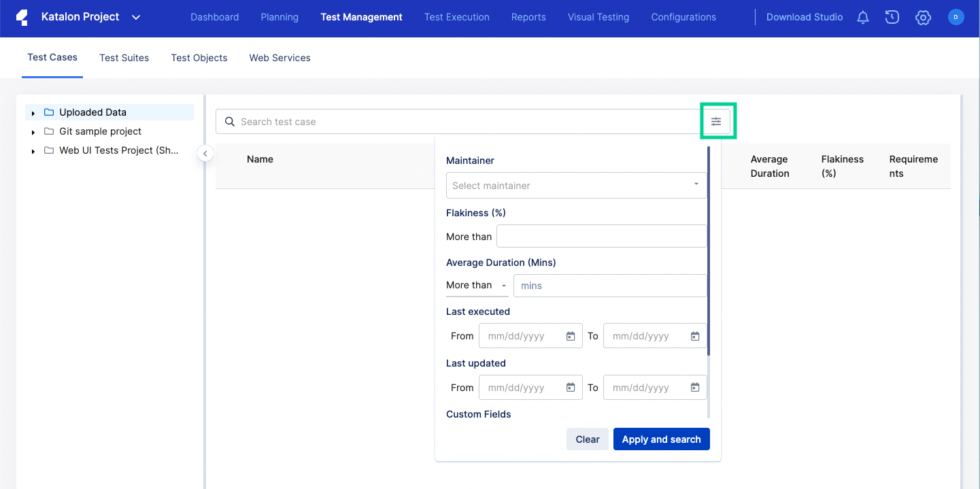Switch to the Test Suites tab
This screenshot has height=489, width=980.
[x=124, y=58]
